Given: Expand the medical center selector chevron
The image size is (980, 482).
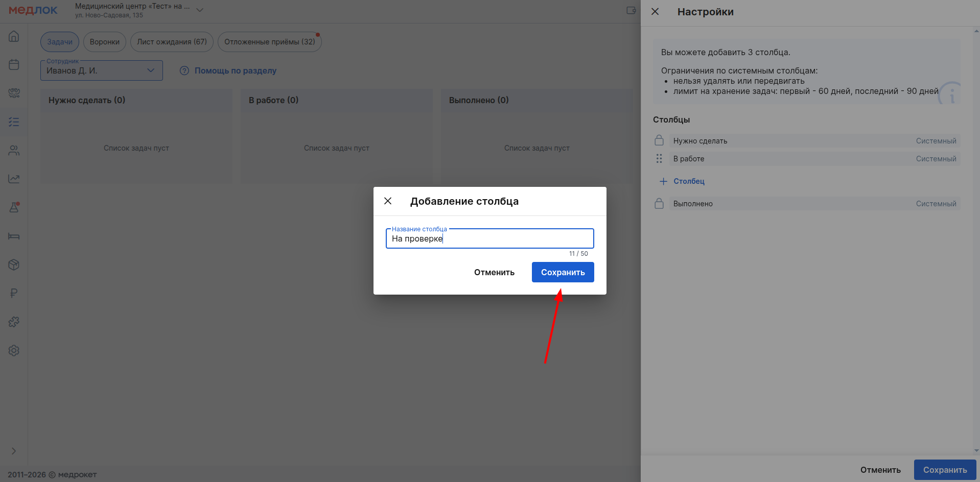Looking at the screenshot, I should (200, 10).
